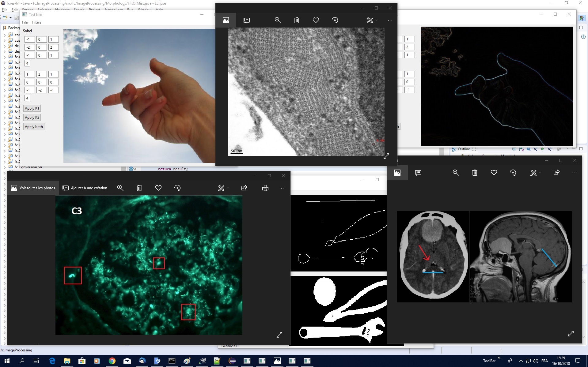This screenshot has width=588, height=367.
Task: Click the share icon in brain scan viewer
Action: [556, 173]
